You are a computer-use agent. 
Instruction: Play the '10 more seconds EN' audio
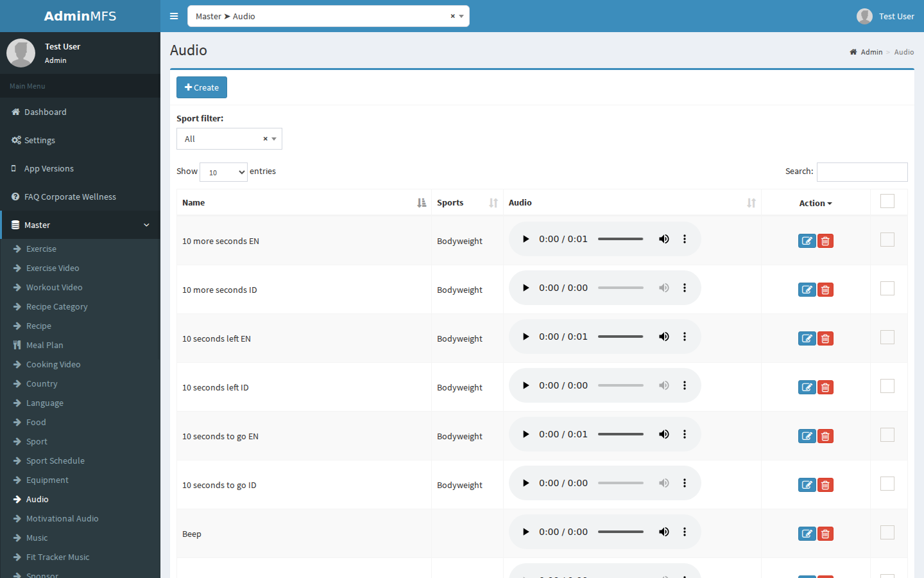526,239
